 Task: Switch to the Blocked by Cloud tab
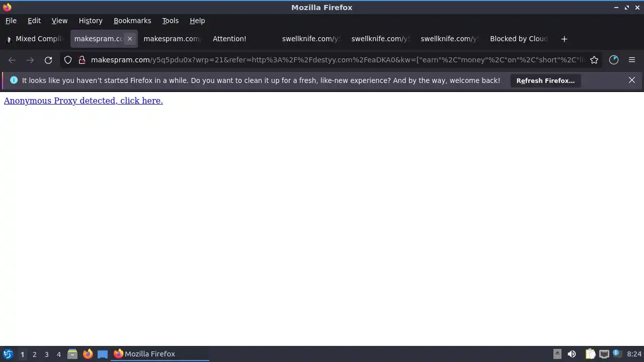tap(518, 39)
